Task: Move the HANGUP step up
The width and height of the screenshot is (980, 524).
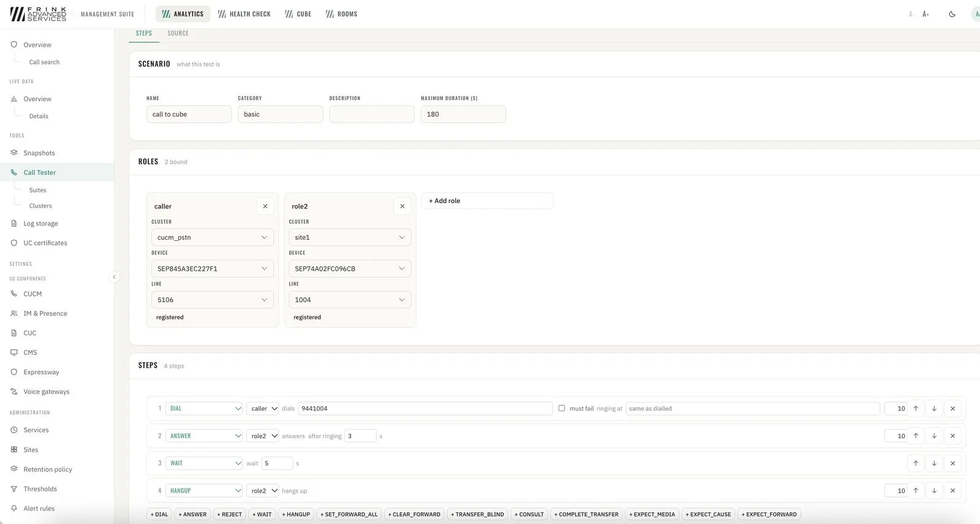Action: pyautogui.click(x=916, y=491)
